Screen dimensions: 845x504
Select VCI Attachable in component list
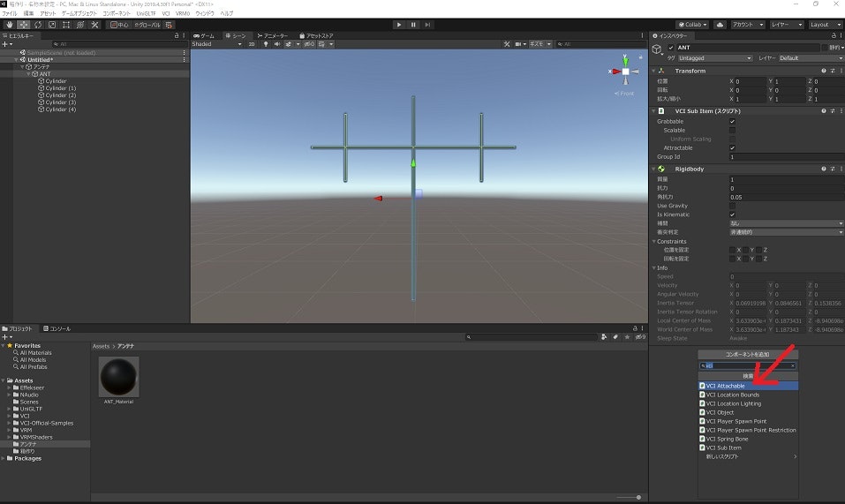coord(748,386)
